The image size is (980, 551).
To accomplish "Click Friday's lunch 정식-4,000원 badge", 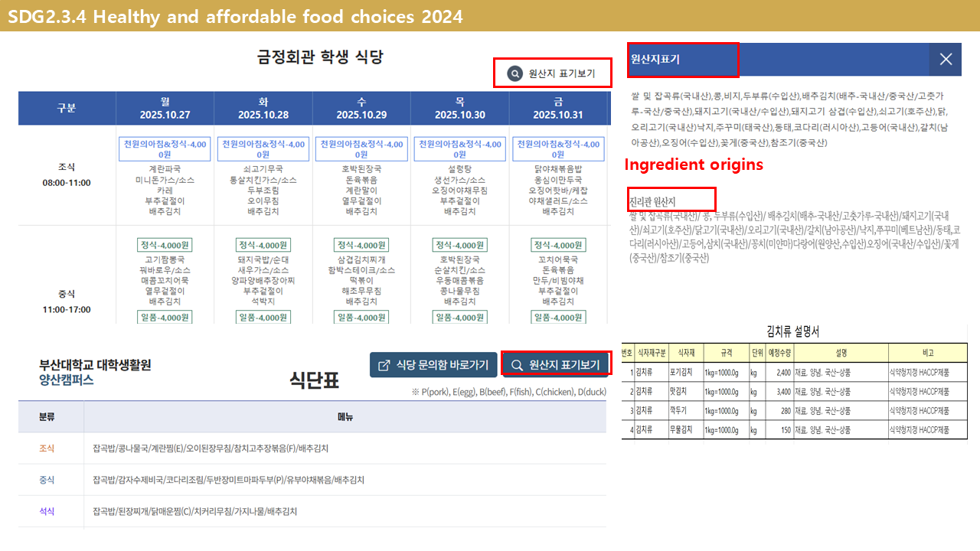I will pos(558,245).
